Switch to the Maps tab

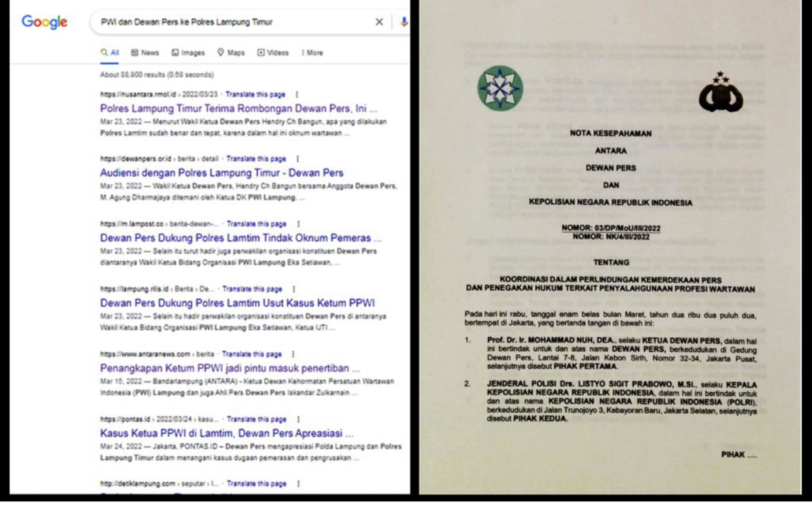pos(231,52)
